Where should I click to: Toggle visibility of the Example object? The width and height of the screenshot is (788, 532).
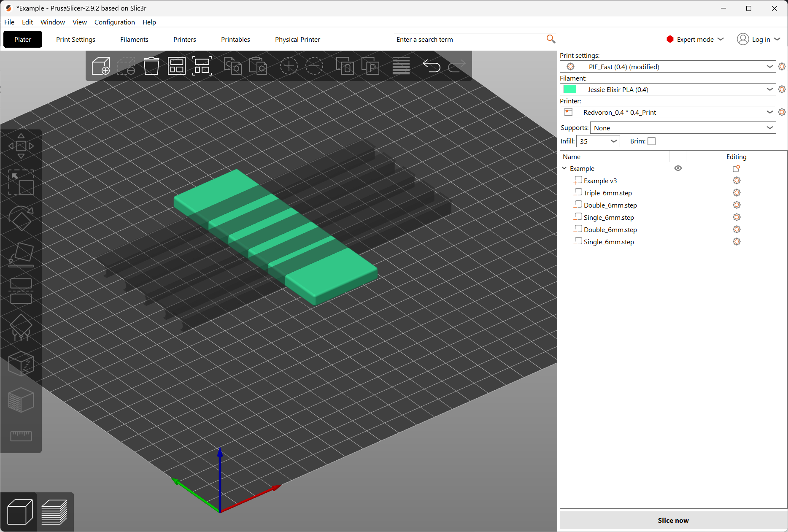[x=678, y=168]
